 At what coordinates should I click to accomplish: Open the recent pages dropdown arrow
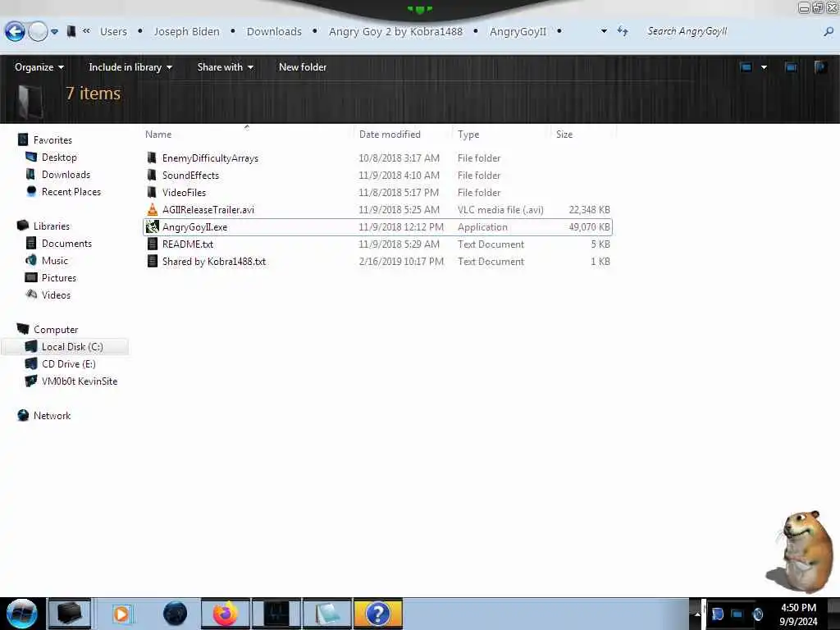click(x=55, y=32)
